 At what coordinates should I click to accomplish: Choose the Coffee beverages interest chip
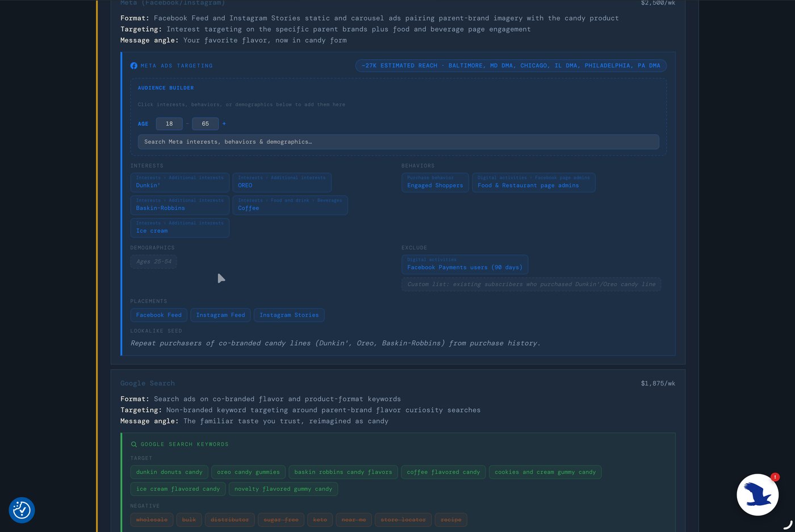pos(290,205)
